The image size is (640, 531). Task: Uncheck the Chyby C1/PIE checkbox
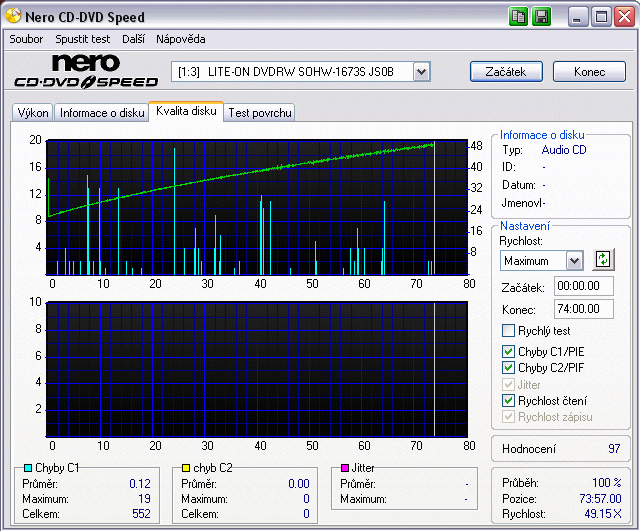coord(508,352)
